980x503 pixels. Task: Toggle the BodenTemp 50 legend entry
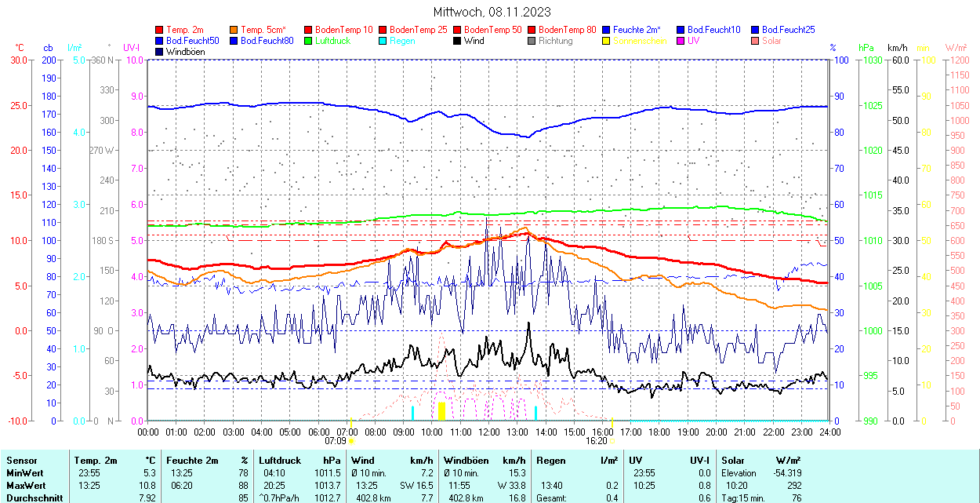pos(493,30)
